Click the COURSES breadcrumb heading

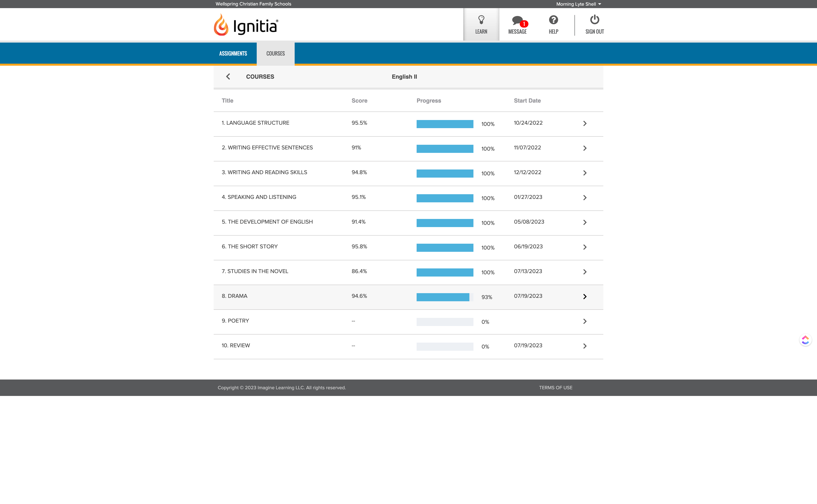tap(260, 77)
